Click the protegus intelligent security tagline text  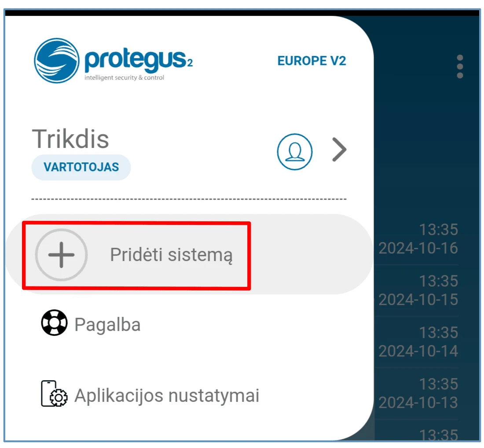125,77
